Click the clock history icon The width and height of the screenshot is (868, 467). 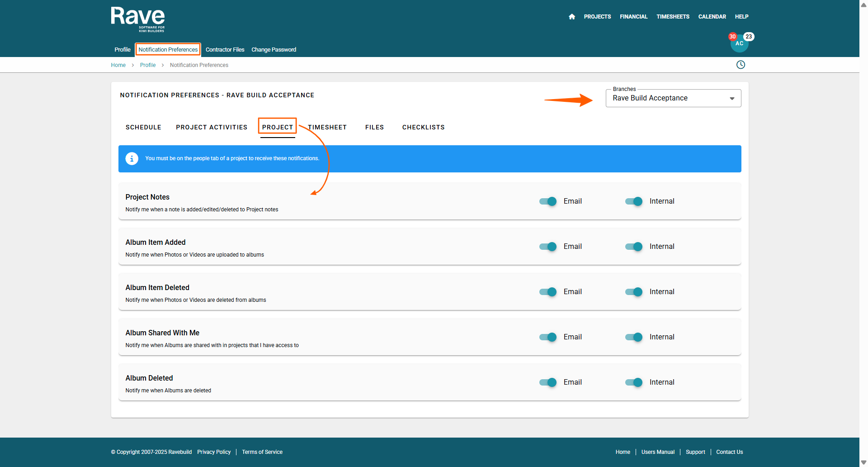(741, 65)
